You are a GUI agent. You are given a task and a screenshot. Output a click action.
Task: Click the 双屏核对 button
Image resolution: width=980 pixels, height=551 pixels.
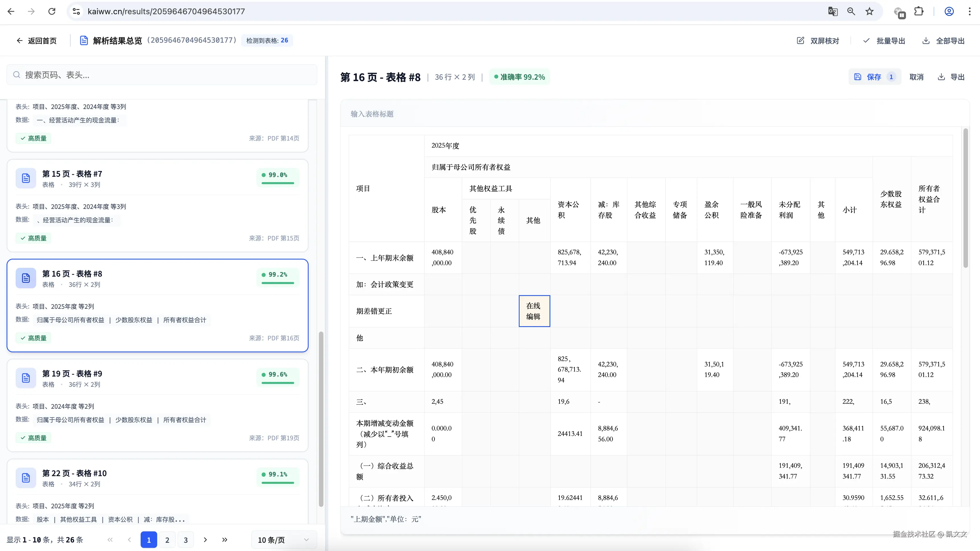click(818, 41)
